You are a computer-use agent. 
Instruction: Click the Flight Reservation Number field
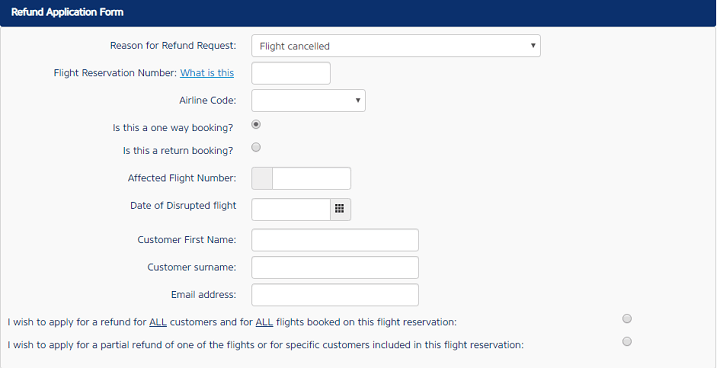click(291, 74)
